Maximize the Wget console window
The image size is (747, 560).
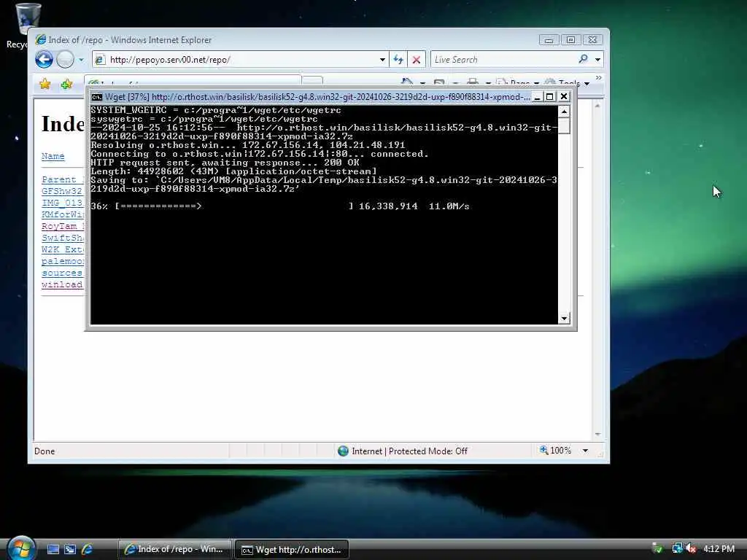click(550, 97)
